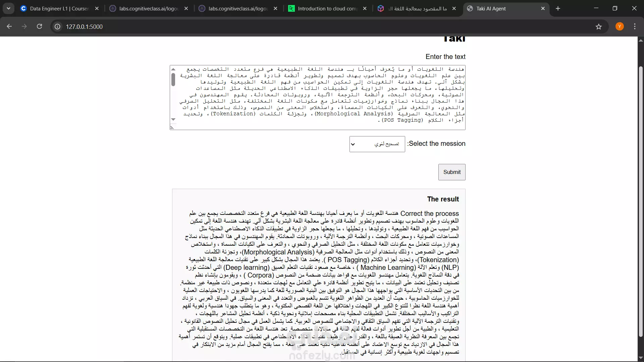Click the browser back arrow
This screenshot has height=362, width=644.
[x=9, y=26]
